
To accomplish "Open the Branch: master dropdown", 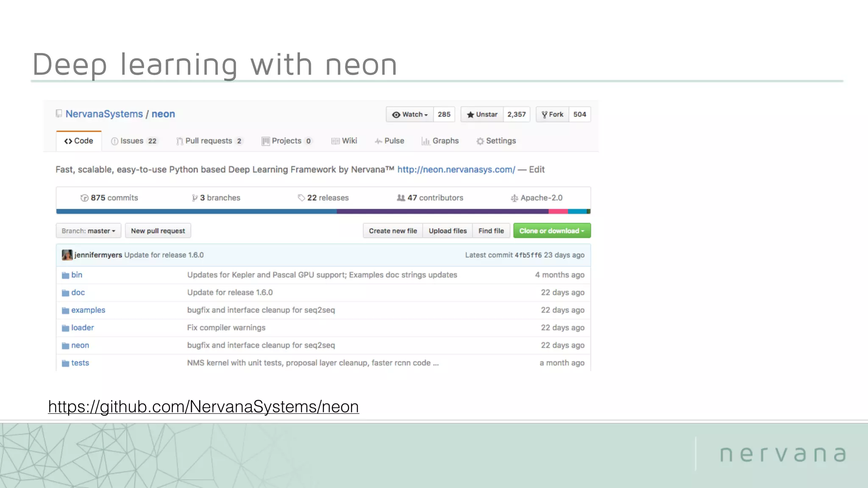I will tap(89, 231).
